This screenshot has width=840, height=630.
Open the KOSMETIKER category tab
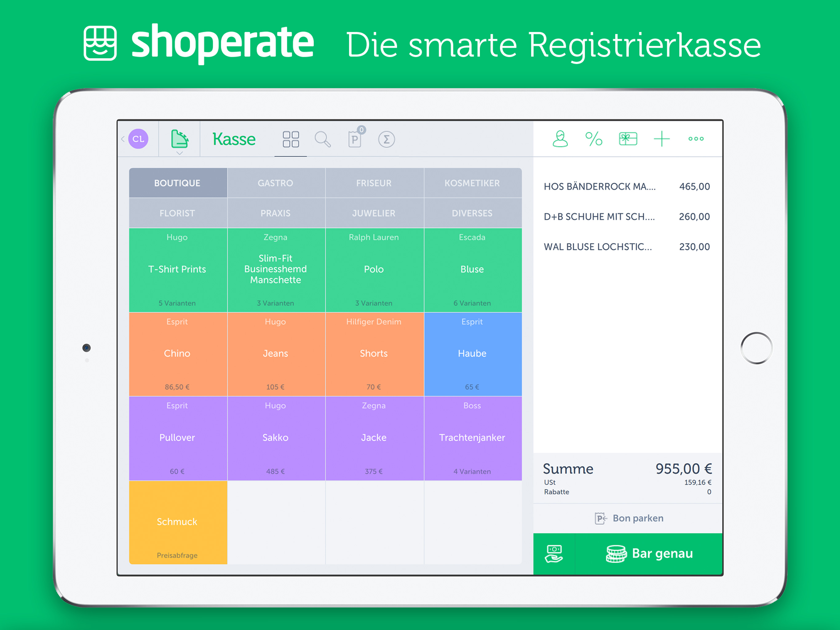tap(472, 183)
